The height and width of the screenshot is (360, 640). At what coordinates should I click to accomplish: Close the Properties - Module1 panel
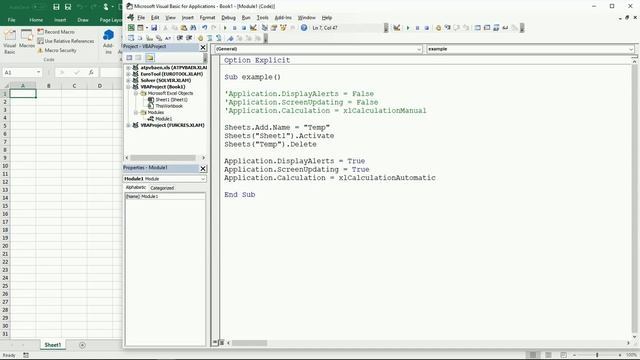click(203, 169)
